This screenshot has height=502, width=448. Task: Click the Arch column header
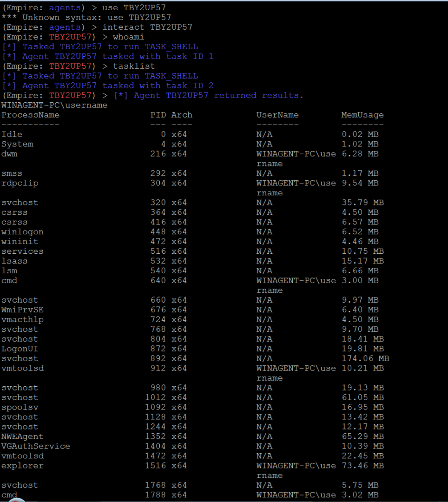pyautogui.click(x=182, y=115)
